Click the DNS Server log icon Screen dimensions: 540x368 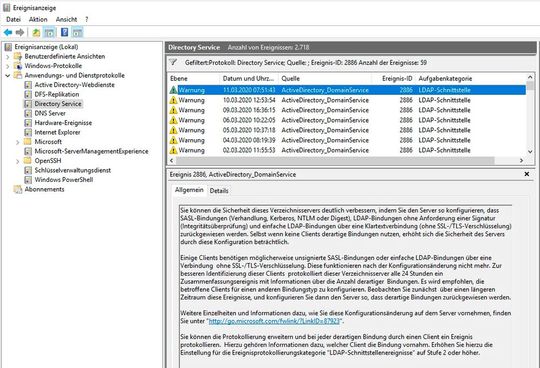28,113
